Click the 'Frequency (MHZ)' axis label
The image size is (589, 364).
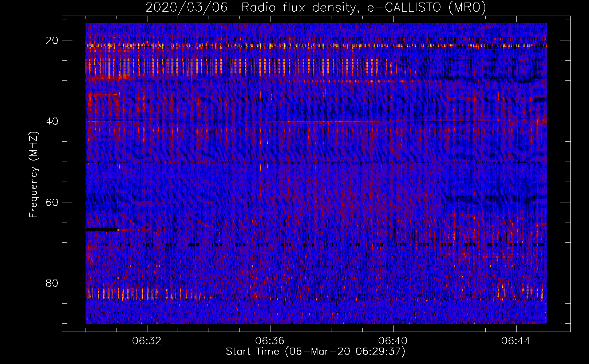(x=33, y=174)
